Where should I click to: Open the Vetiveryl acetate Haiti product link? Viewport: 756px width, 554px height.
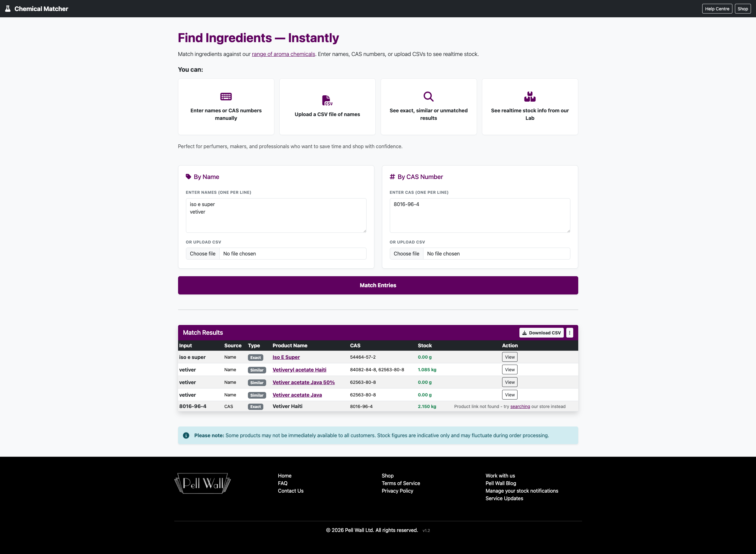coord(299,370)
